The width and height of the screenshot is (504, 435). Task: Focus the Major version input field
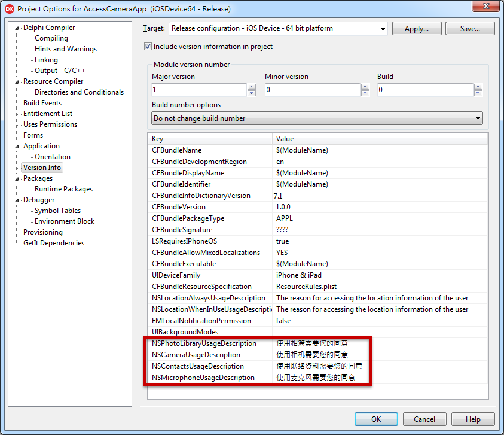[199, 90]
